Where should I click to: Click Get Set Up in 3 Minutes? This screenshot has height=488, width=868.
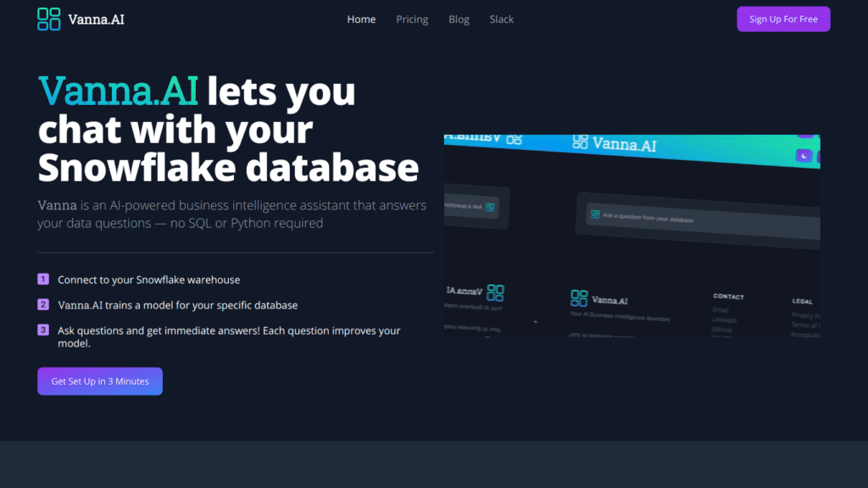point(100,381)
